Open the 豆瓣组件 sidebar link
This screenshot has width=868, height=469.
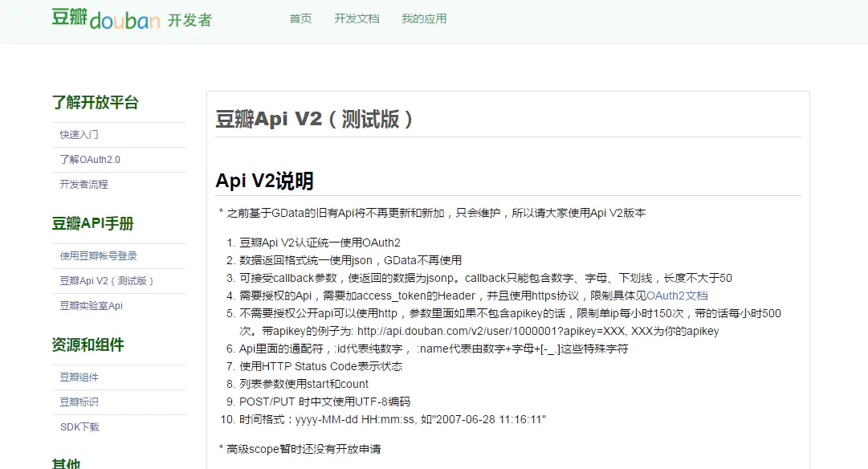pos(79,377)
